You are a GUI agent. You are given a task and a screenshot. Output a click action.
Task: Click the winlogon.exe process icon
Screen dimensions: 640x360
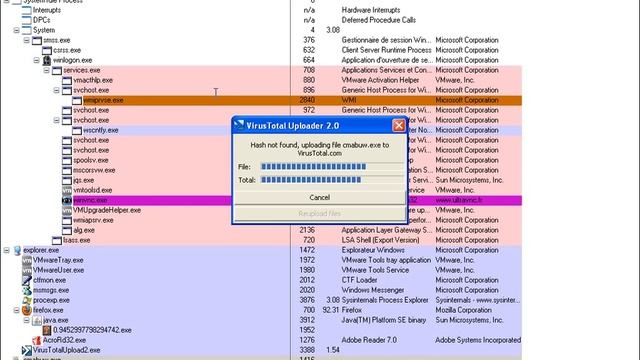click(x=47, y=60)
